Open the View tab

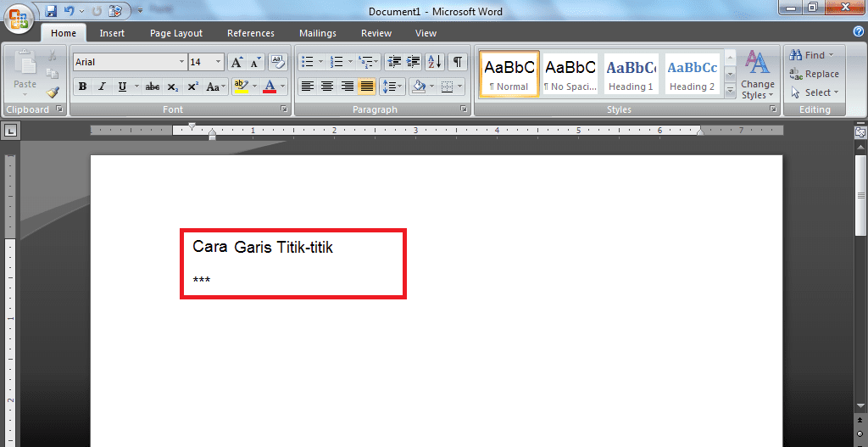(426, 33)
